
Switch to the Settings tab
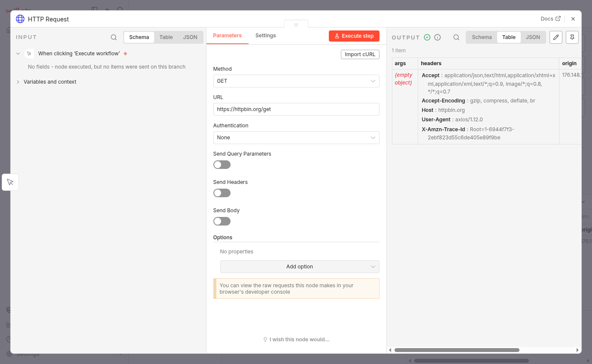[265, 36]
